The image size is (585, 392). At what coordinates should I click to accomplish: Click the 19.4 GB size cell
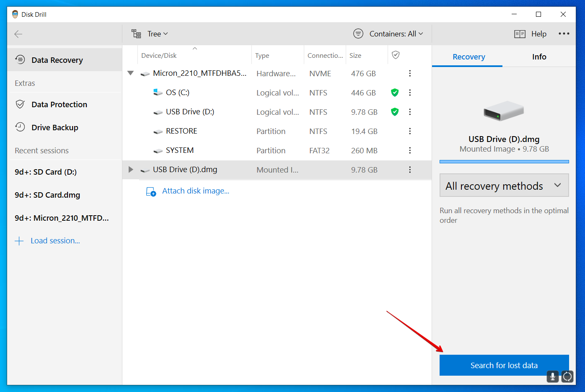[x=364, y=131]
